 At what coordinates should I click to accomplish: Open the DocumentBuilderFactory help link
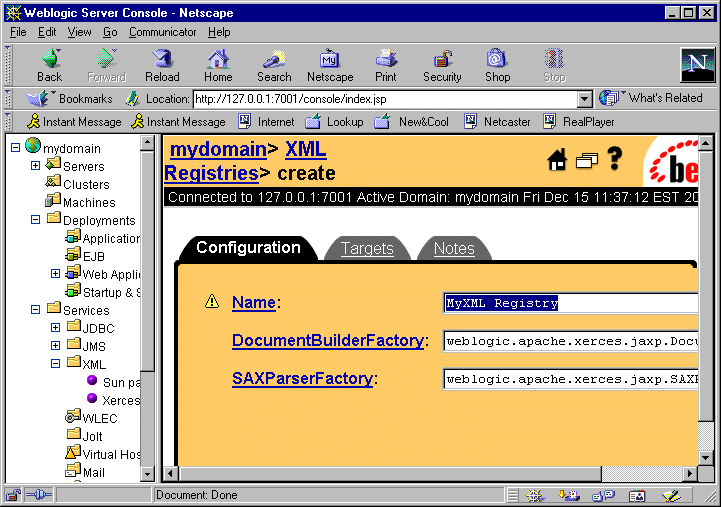[328, 341]
